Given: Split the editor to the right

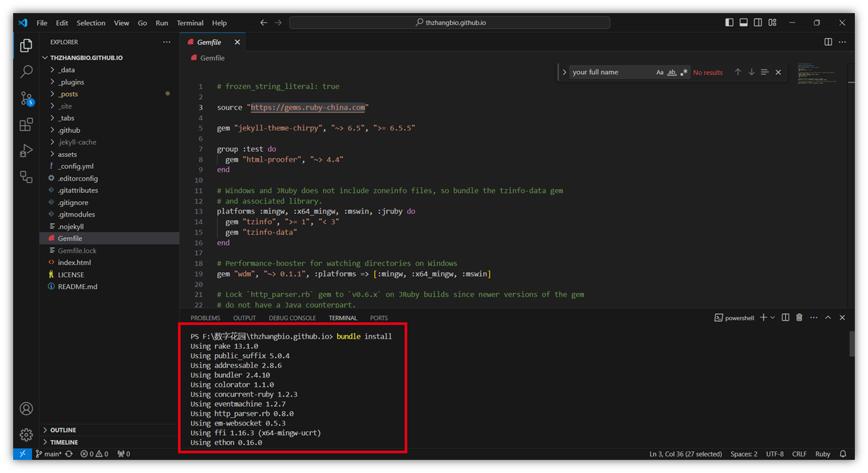Looking at the screenshot, I should coord(828,42).
